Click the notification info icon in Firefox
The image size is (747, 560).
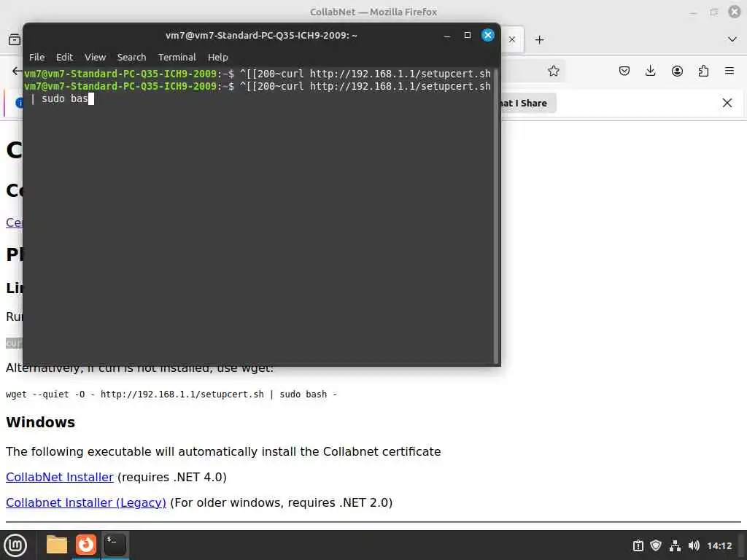coord(20,103)
